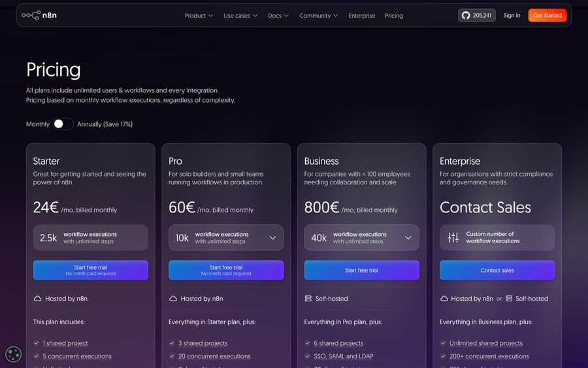Go to Pricing page in navbar
588x368 pixels.
[394, 16]
